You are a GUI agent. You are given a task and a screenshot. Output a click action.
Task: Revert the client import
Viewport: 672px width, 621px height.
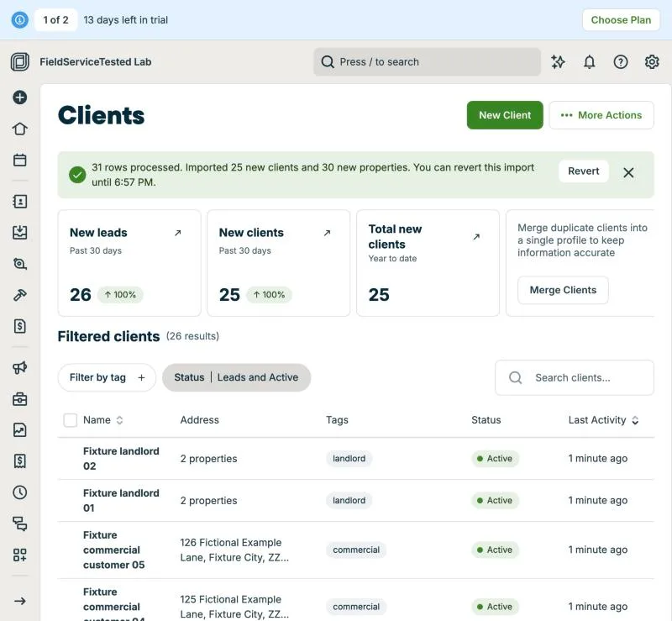[583, 171]
